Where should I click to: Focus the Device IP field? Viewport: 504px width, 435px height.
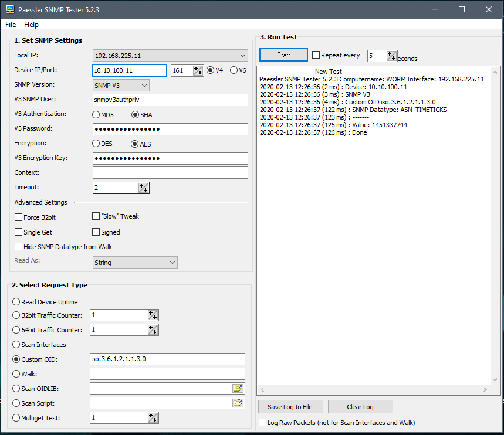coord(129,70)
